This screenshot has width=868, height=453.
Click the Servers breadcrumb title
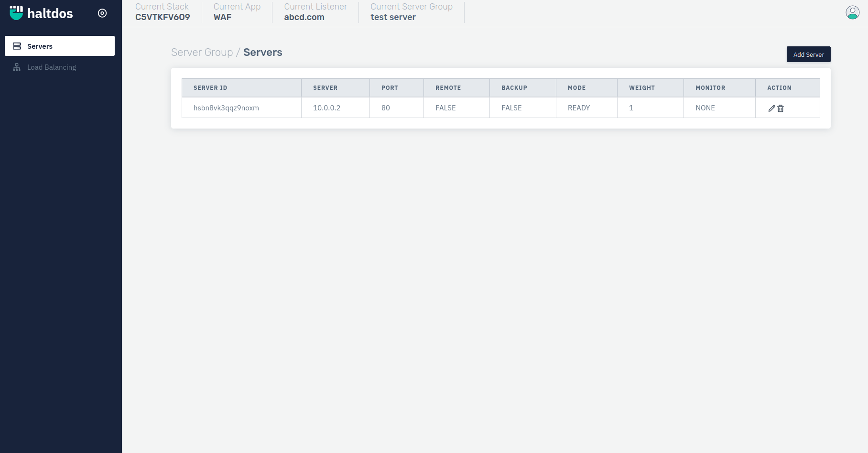pyautogui.click(x=263, y=53)
